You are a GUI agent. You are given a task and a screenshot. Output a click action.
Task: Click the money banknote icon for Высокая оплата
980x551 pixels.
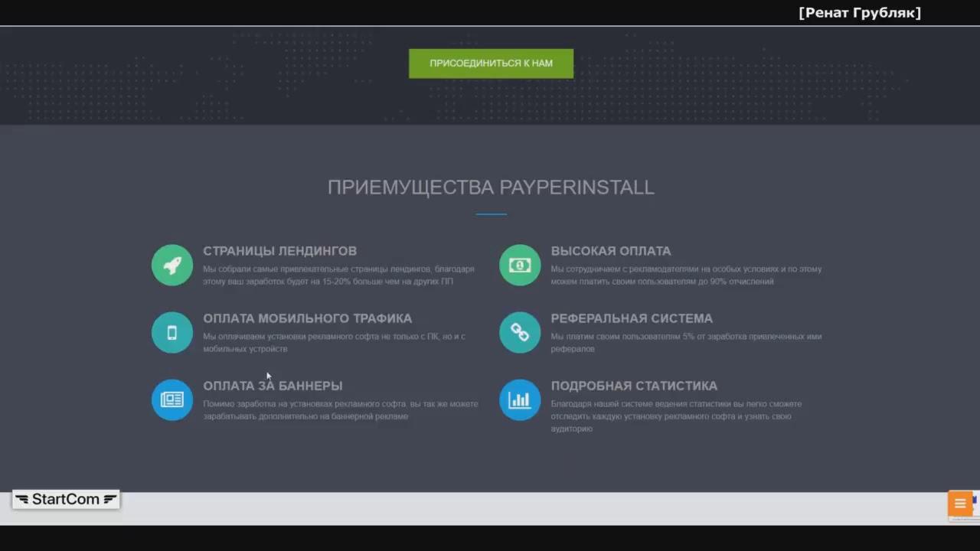tap(520, 265)
